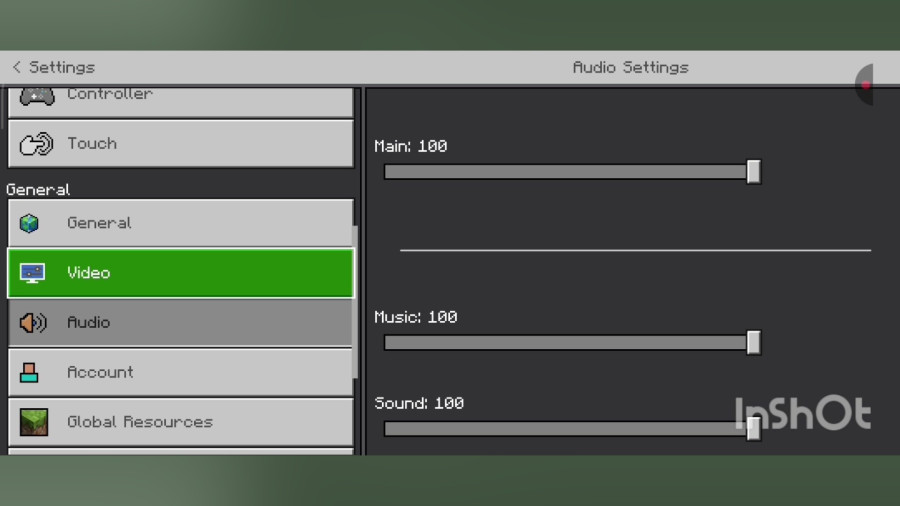Open the Account settings tab
The height and width of the screenshot is (506, 900).
(x=181, y=372)
